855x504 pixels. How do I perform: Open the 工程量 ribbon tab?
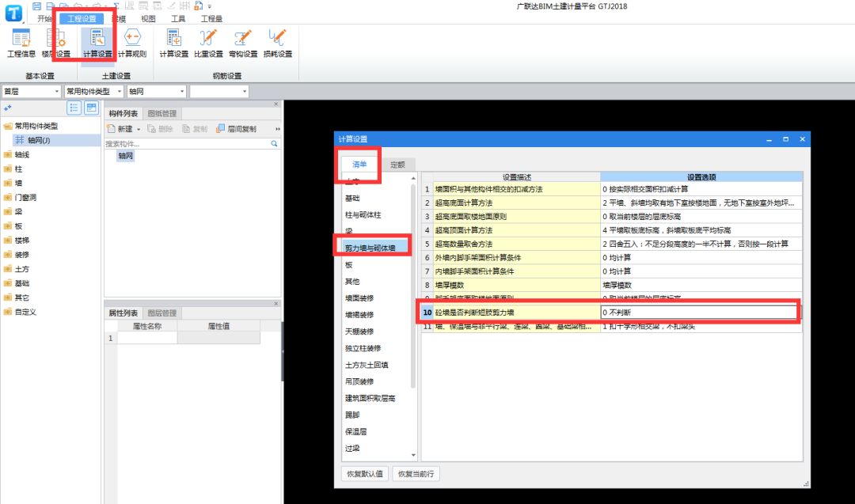(x=211, y=18)
